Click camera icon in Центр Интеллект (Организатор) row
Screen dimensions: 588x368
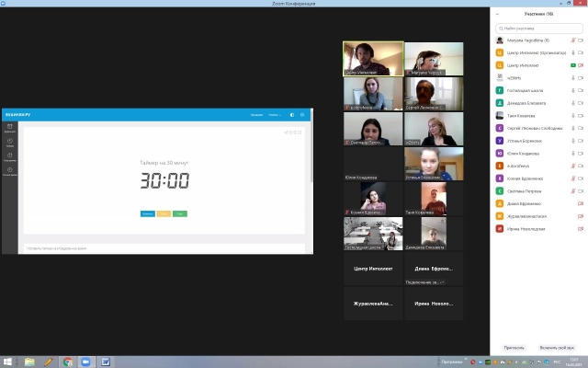pyautogui.click(x=581, y=53)
